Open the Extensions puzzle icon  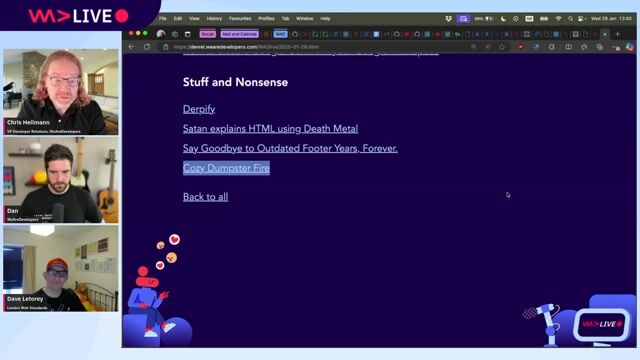click(552, 47)
